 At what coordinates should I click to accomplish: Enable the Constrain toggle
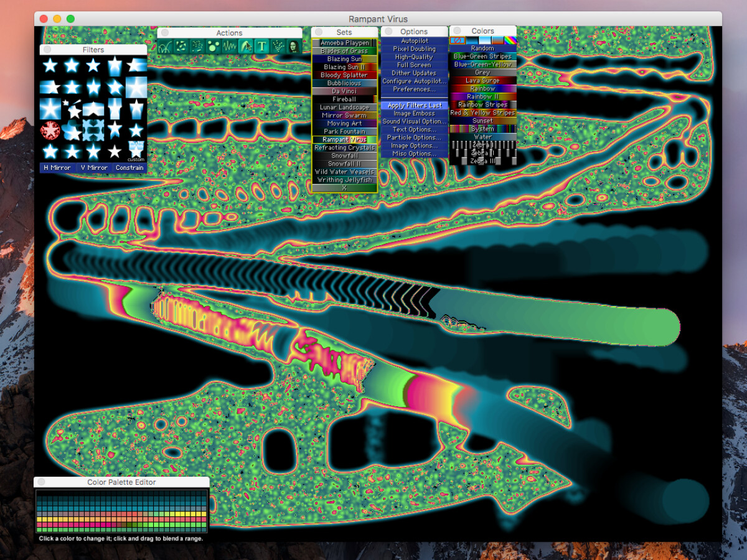click(129, 168)
